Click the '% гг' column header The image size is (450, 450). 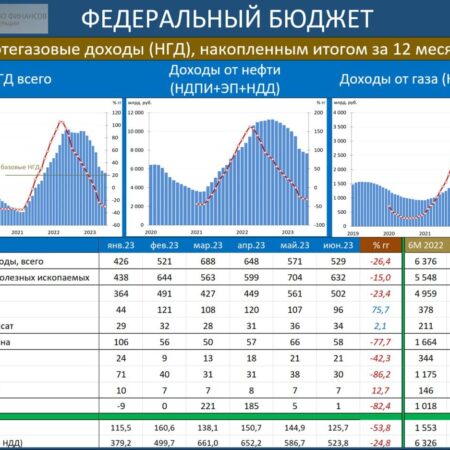[381, 245]
